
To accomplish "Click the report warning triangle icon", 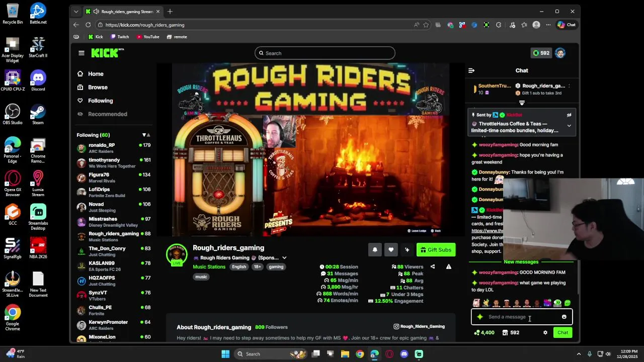I will (449, 267).
